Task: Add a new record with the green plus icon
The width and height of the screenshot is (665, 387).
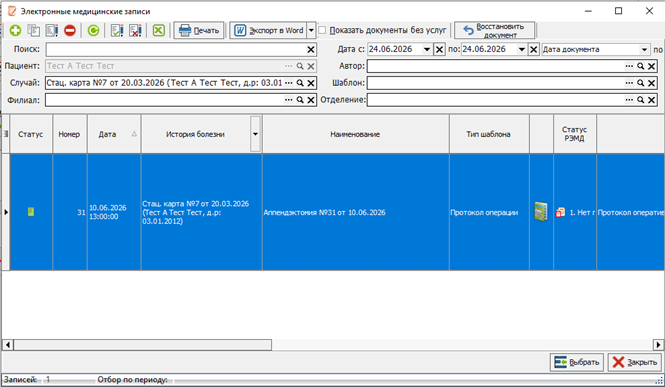Action: point(16,31)
